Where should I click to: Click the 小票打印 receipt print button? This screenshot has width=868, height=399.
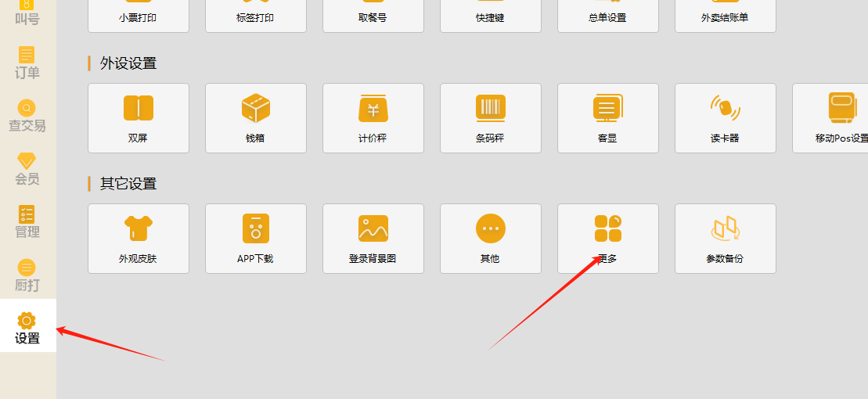pos(139,16)
